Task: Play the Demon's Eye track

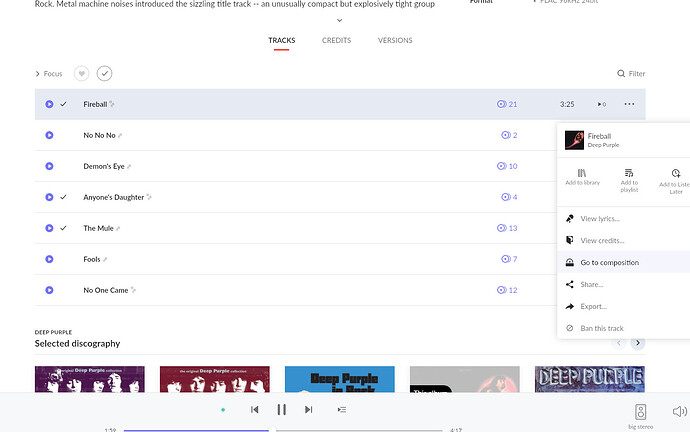Action: tap(49, 166)
